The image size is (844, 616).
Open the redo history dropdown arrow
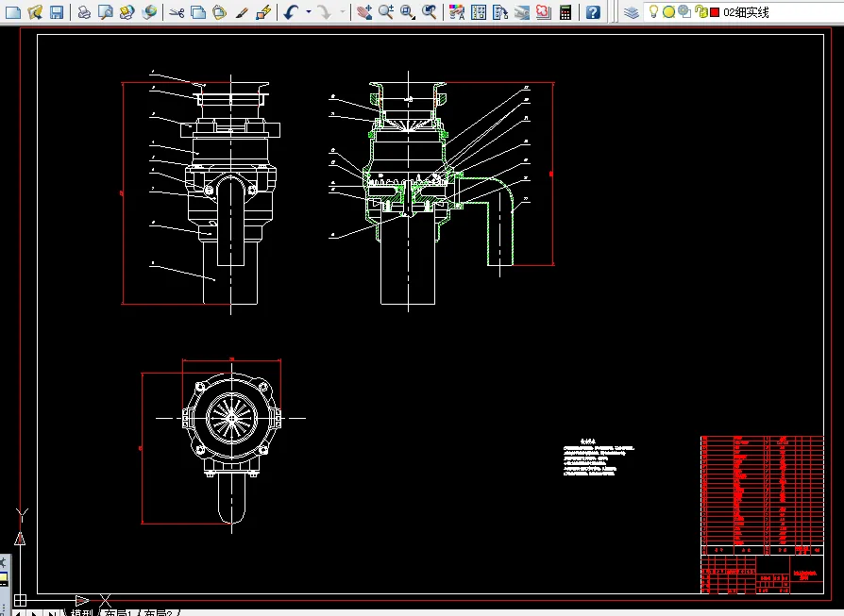343,12
